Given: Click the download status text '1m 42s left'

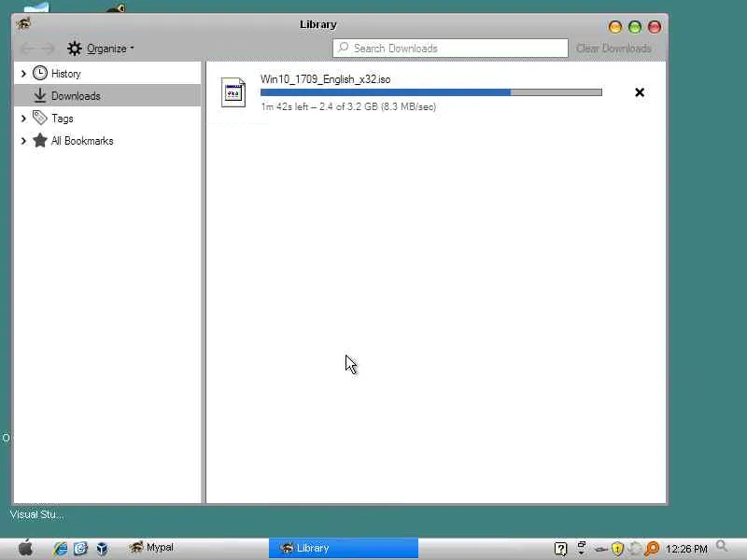Looking at the screenshot, I should coord(285,106).
